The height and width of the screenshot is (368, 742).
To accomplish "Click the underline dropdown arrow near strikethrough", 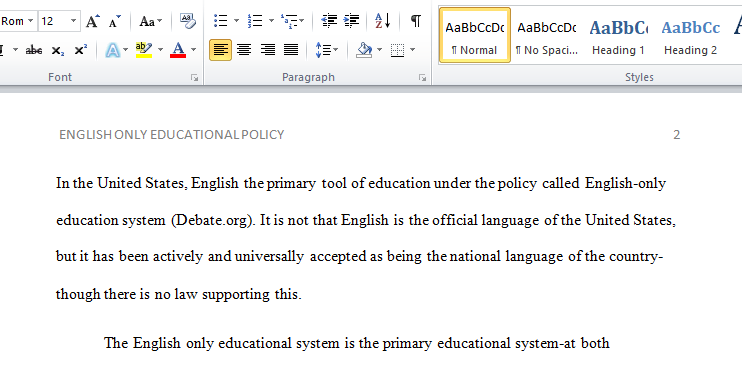I will [15, 50].
